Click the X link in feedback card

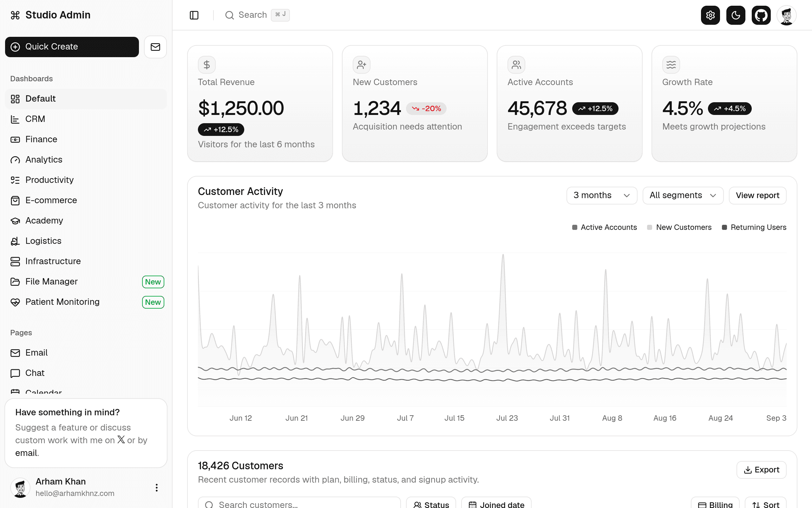point(121,440)
